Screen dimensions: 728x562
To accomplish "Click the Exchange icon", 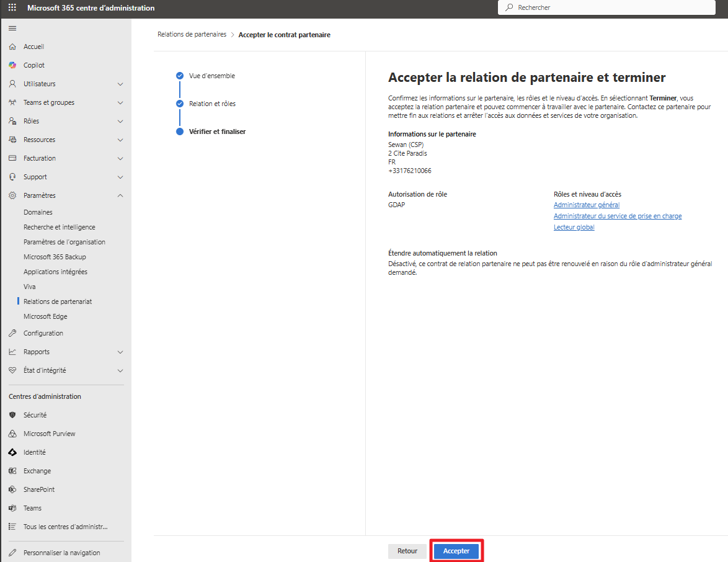I will pos(12,470).
